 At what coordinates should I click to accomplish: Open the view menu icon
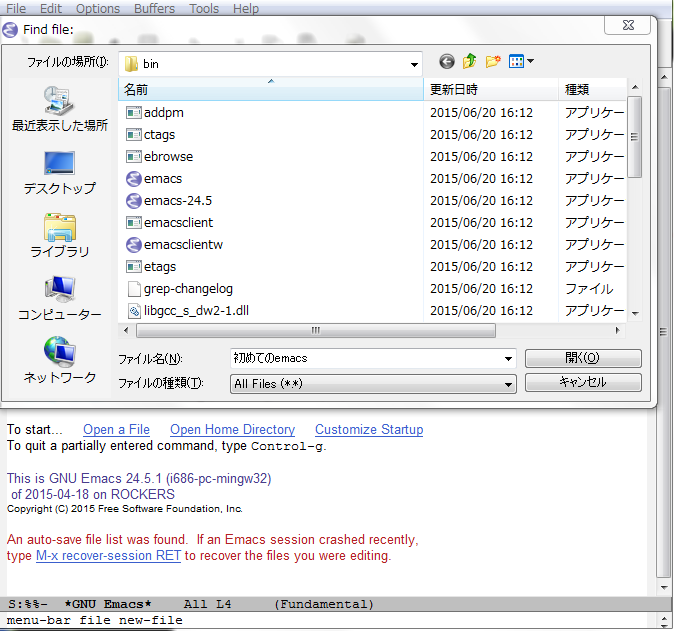point(521,61)
